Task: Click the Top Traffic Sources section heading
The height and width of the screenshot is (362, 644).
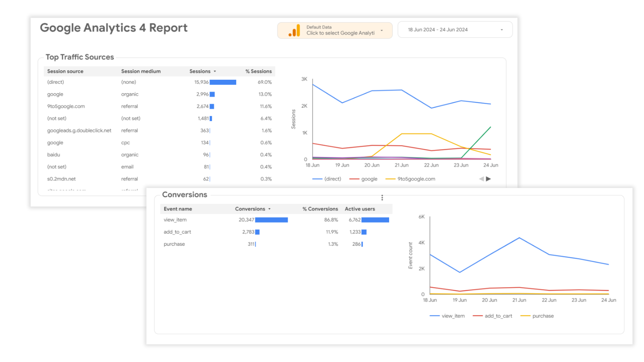Action: click(80, 57)
